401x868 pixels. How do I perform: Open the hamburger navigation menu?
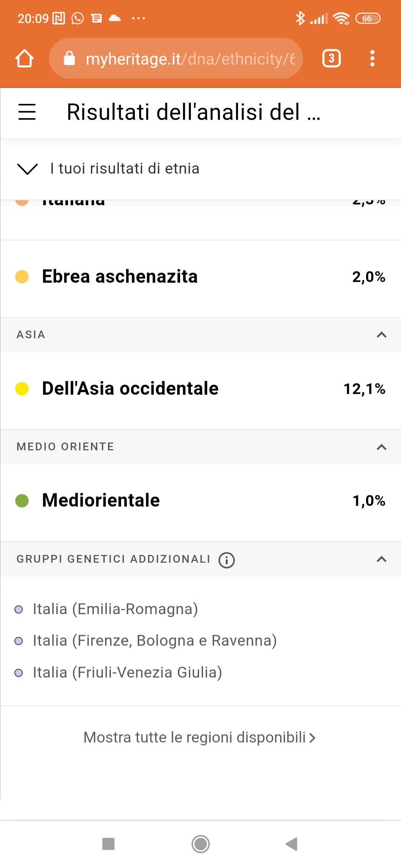pyautogui.click(x=27, y=112)
